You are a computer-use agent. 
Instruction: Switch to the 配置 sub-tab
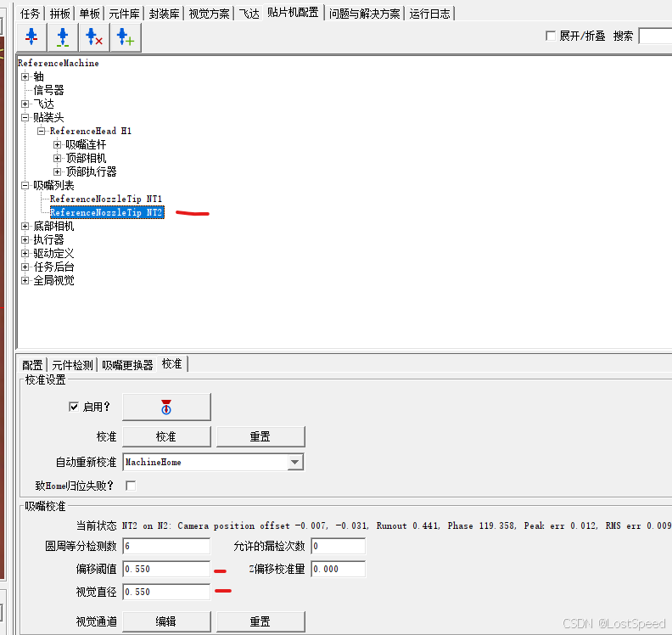coord(32,365)
